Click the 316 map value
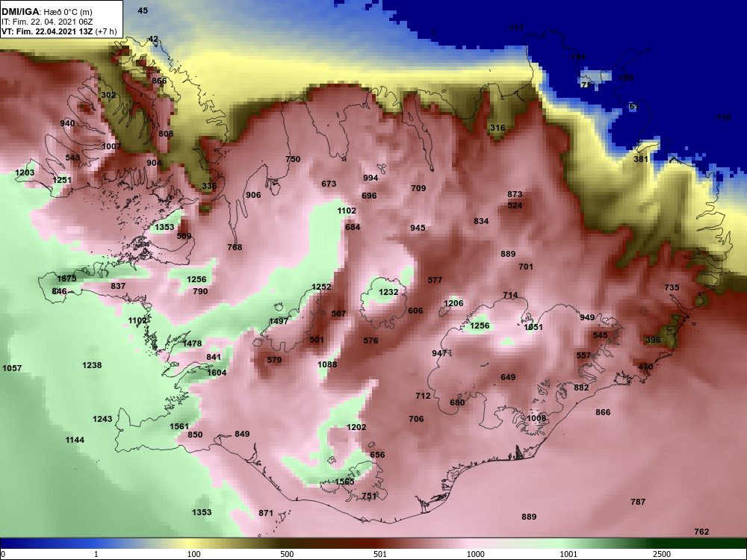This screenshot has width=747, height=560. 498,128
